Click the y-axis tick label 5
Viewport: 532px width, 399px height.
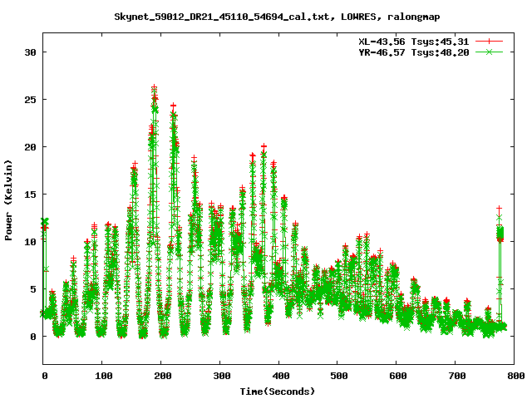33,289
